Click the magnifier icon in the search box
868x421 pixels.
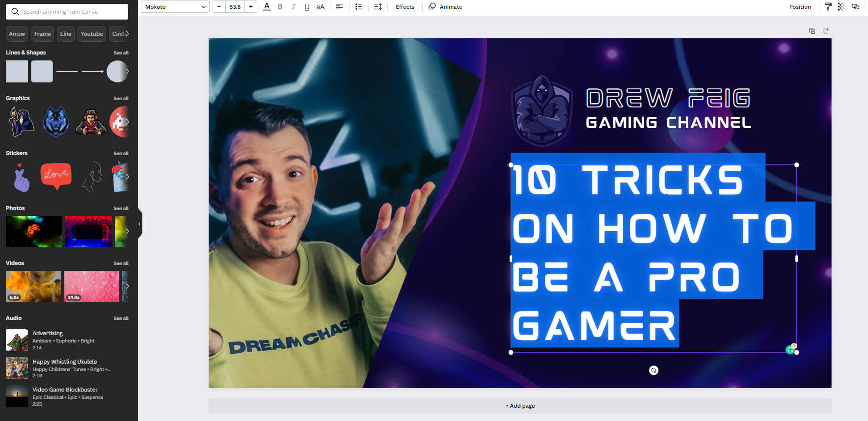[15, 12]
